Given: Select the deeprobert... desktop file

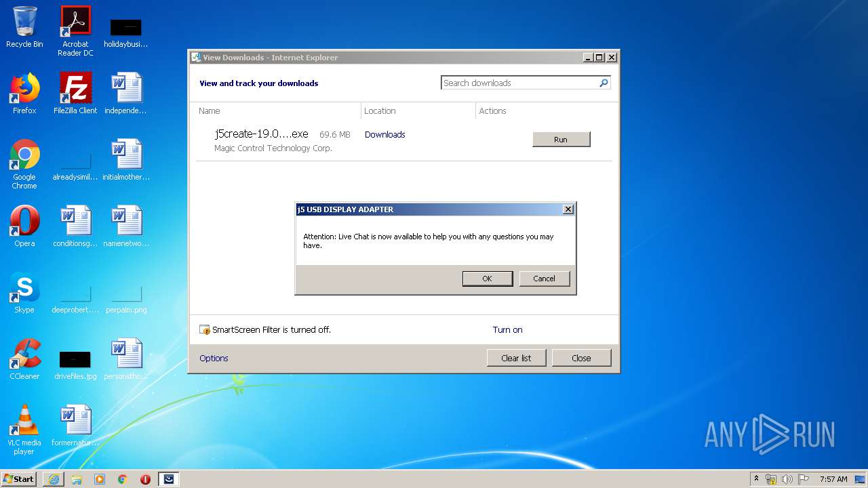Looking at the screenshot, I should [x=75, y=300].
